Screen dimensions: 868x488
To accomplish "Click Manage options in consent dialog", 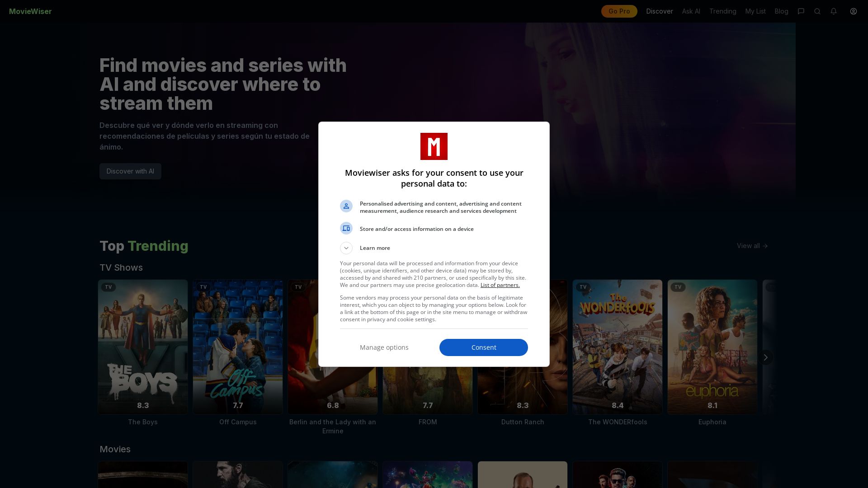I will [384, 347].
